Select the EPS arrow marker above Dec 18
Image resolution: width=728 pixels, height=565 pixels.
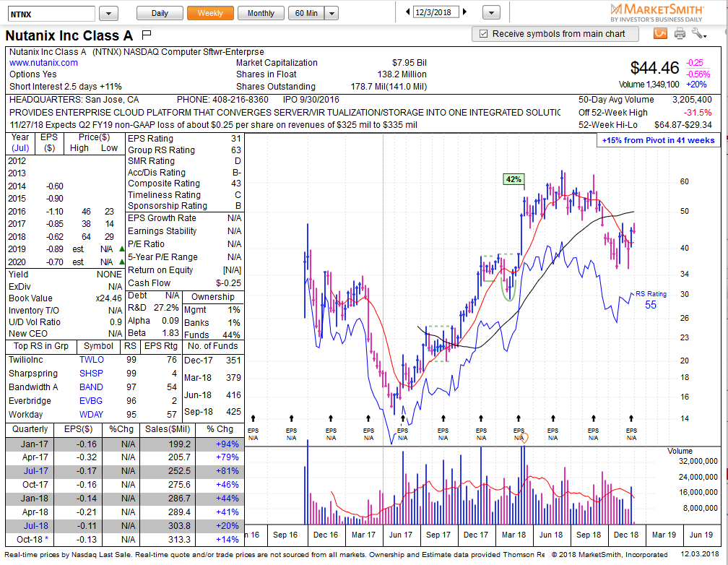point(631,418)
